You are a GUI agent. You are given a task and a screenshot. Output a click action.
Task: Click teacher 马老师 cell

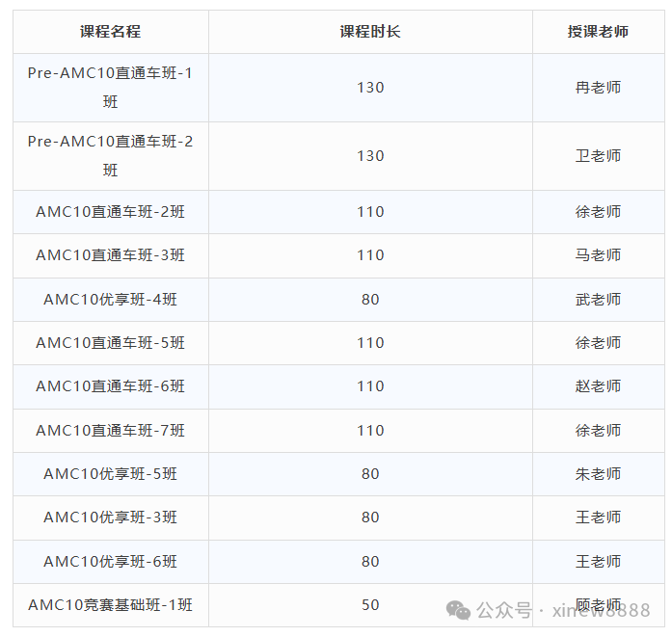(598, 255)
